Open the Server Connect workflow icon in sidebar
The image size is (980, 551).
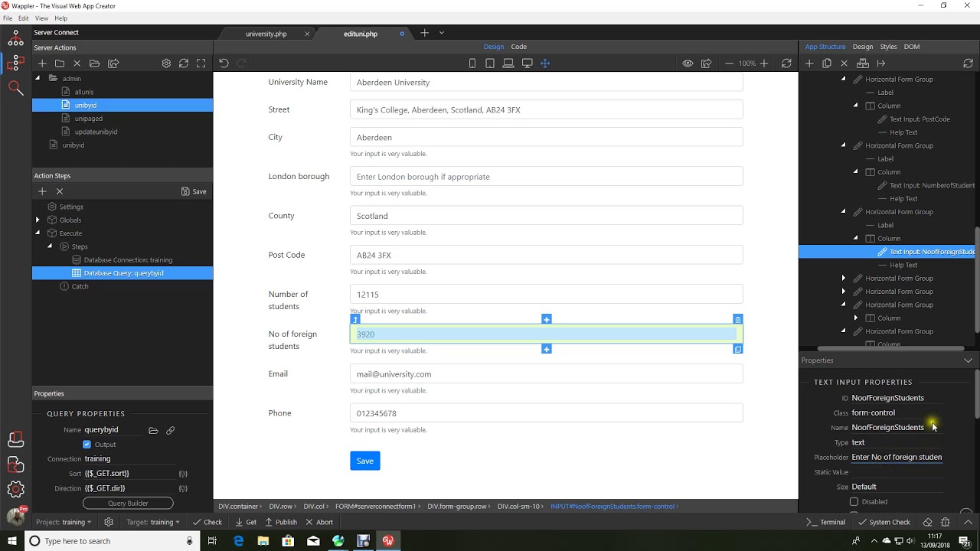[x=15, y=63]
